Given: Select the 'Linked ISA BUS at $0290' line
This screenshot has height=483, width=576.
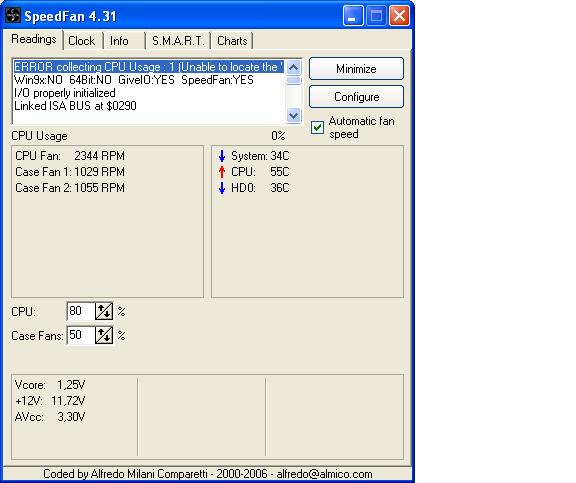Looking at the screenshot, I should (x=75, y=106).
